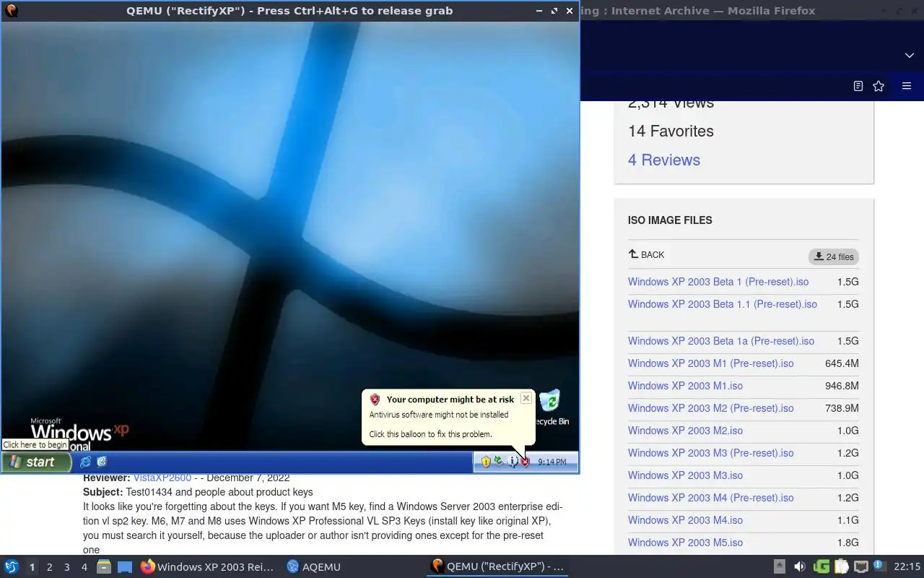Open the wired network tray icon
The image size is (924, 578).
point(860,566)
